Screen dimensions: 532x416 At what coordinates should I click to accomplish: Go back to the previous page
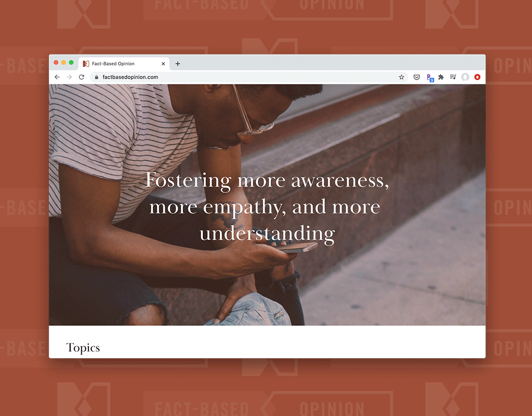[57, 77]
